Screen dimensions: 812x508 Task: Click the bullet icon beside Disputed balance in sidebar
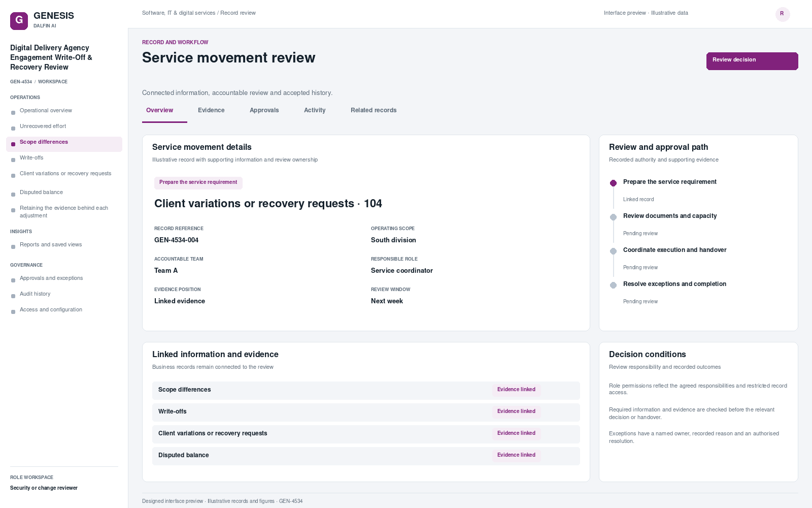point(13,195)
